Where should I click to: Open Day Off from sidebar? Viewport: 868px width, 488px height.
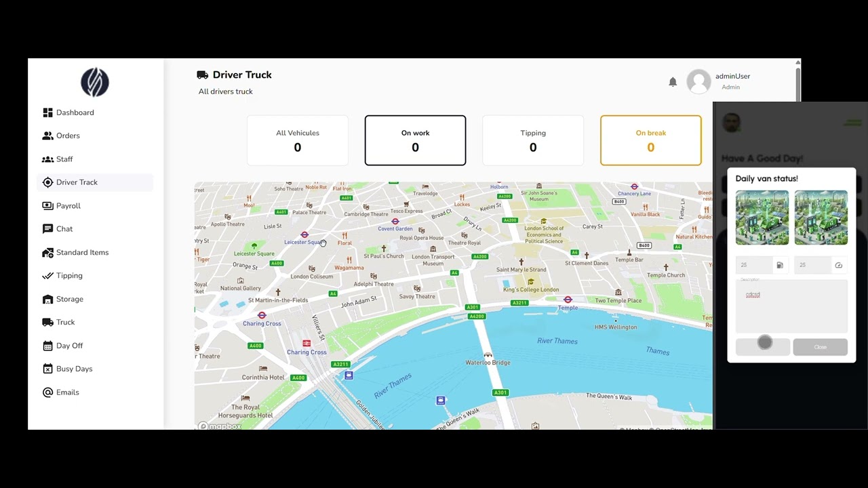95,346
